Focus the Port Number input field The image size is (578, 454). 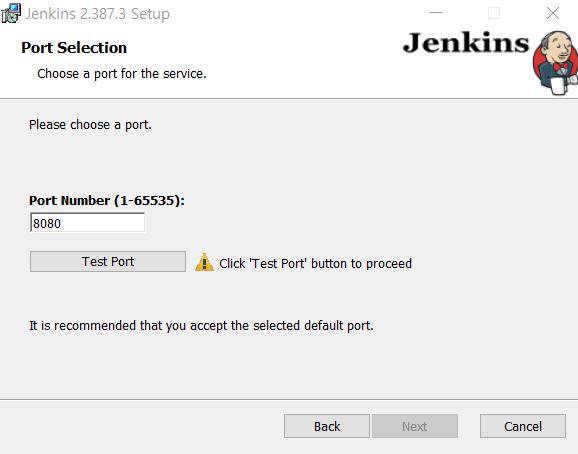[x=87, y=223]
